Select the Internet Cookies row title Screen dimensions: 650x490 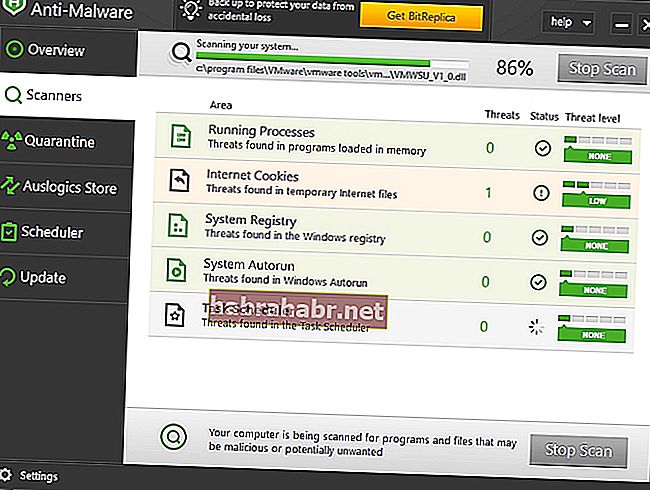[x=252, y=175]
